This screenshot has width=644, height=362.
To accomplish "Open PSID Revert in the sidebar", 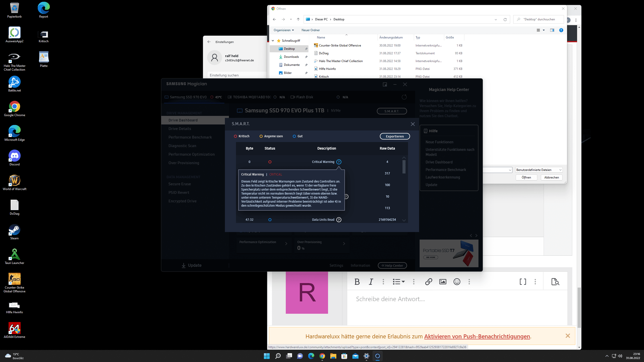I will [x=179, y=193].
